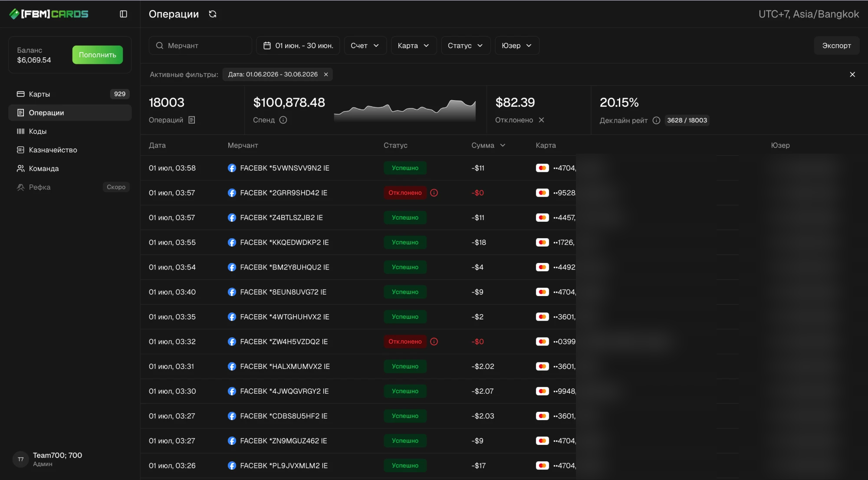Collapse the sidebar panel icon
Image resolution: width=868 pixels, height=480 pixels.
(124, 14)
